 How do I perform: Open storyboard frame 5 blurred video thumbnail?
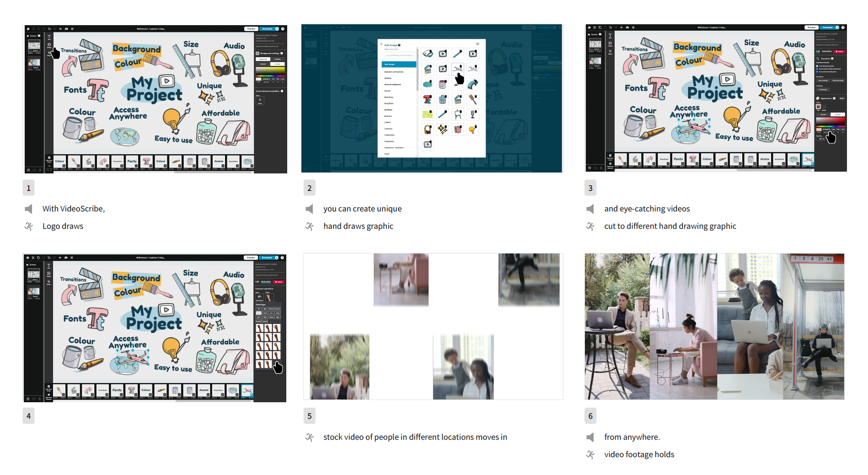point(433,326)
